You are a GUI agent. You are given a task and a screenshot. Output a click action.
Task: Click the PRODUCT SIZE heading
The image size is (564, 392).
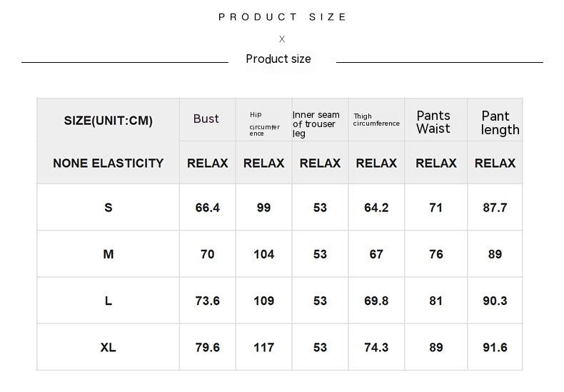coord(283,17)
